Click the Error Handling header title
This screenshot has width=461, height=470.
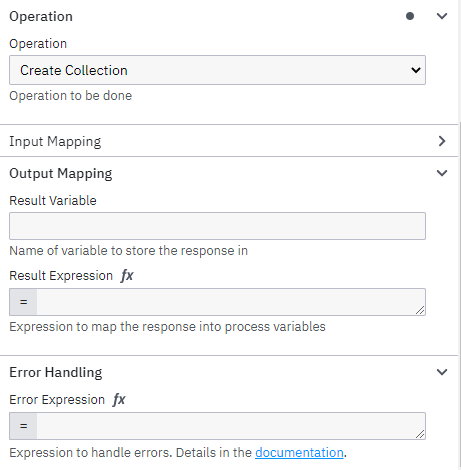56,372
